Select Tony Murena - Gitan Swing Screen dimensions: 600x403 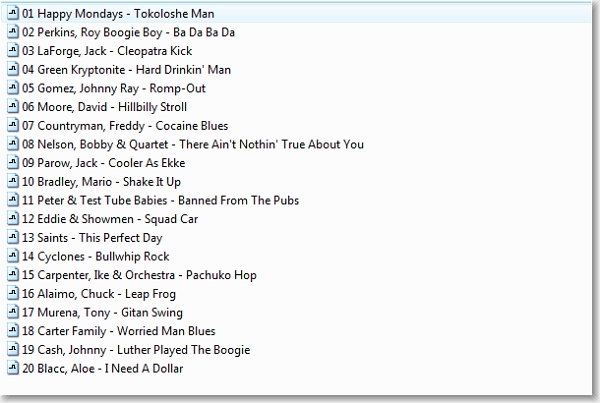click(101, 312)
